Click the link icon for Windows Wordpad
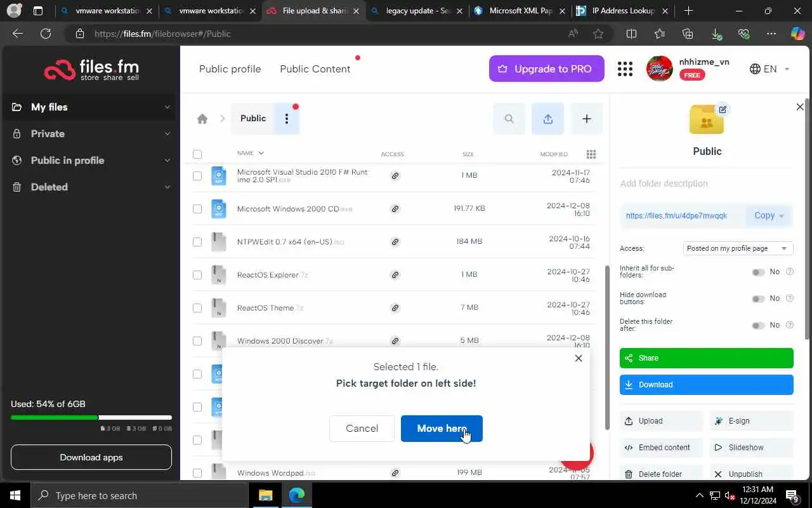 [395, 473]
